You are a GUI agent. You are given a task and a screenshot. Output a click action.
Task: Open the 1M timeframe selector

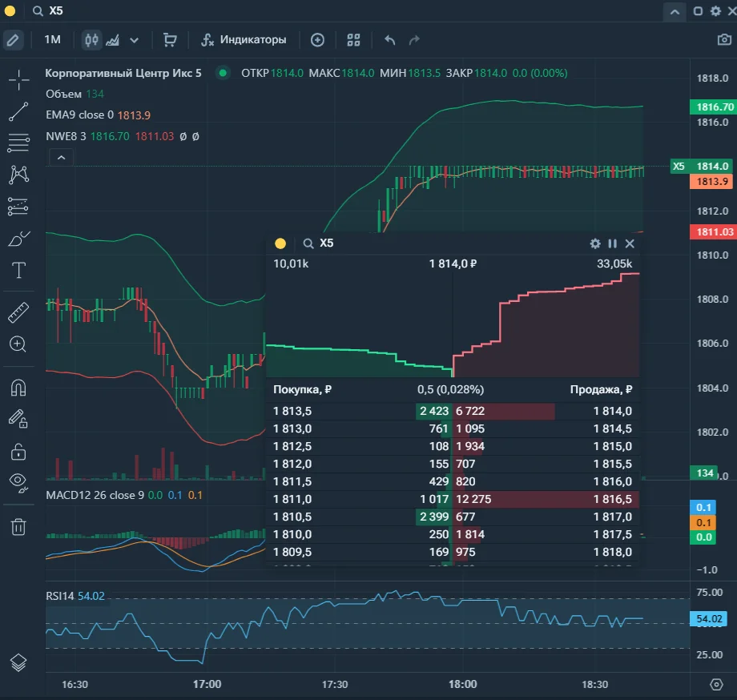point(52,40)
